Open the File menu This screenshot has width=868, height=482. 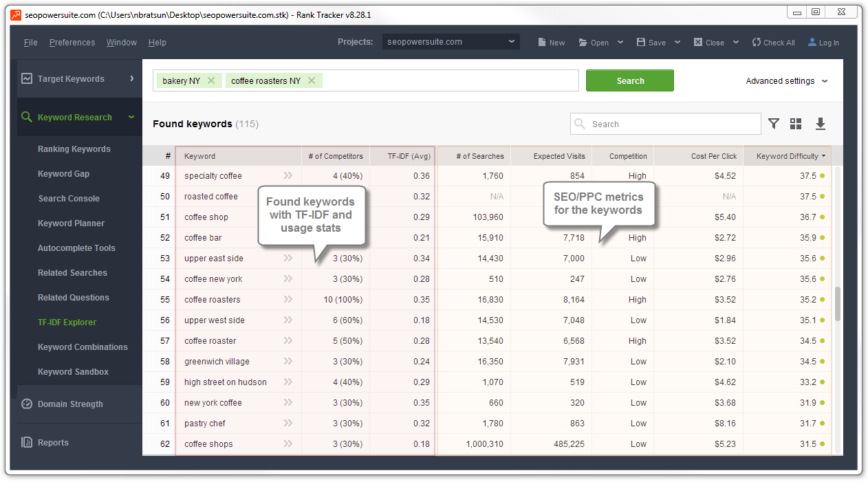31,43
